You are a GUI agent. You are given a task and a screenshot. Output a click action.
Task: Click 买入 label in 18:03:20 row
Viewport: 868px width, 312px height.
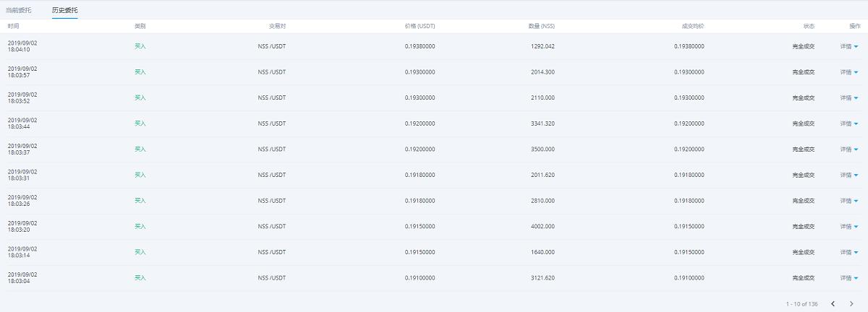click(x=140, y=226)
